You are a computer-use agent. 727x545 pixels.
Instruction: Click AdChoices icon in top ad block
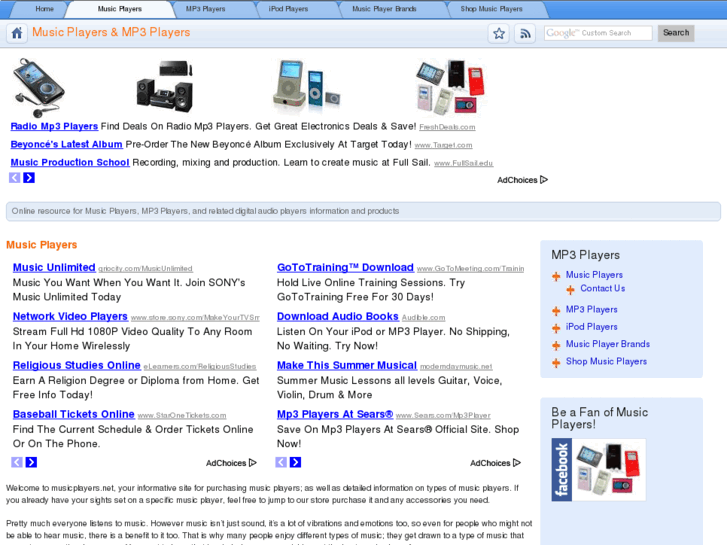[523, 180]
